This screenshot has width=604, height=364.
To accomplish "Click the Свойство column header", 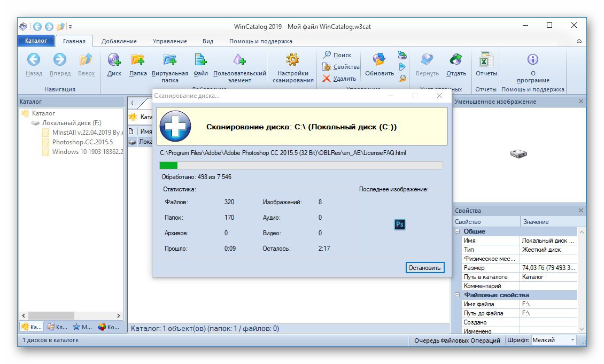I will point(486,222).
